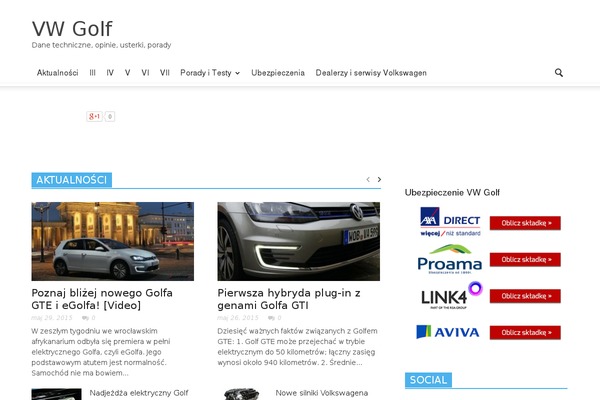This screenshot has height=400, width=600.
Task: Open Golf VI menu item
Action: 145,73
